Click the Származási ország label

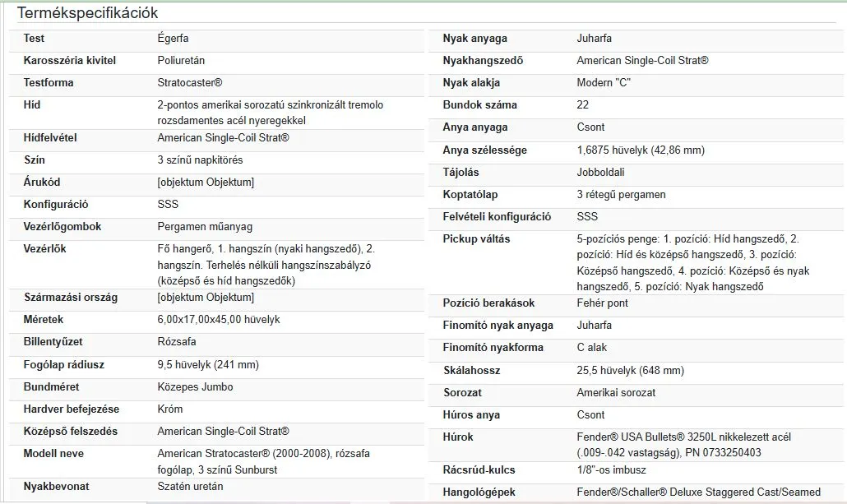(x=71, y=297)
